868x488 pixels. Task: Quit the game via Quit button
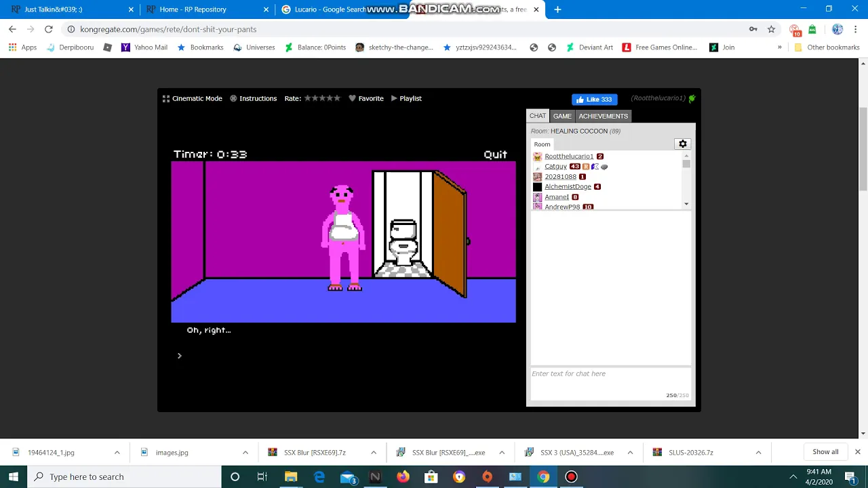tap(495, 155)
